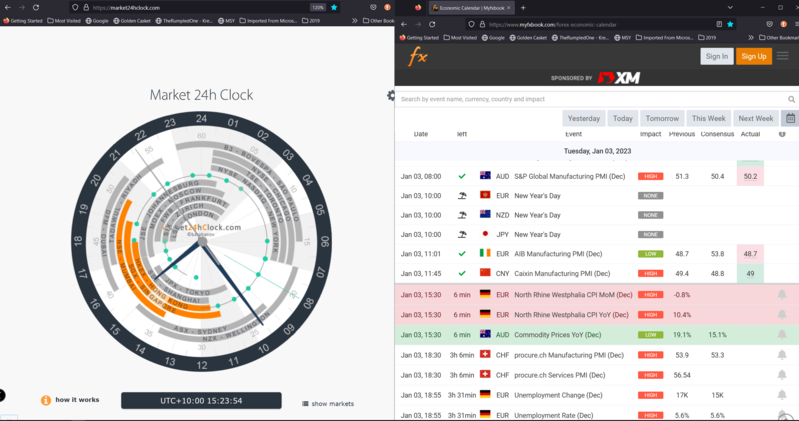Click the market24hclock.com address field
This screenshot has height=421, width=799.
click(x=199, y=8)
